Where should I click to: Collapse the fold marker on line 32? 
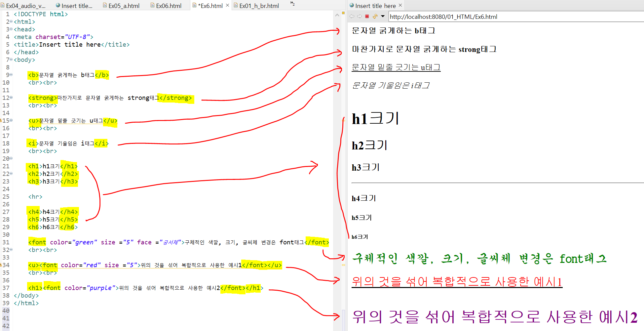coord(11,250)
